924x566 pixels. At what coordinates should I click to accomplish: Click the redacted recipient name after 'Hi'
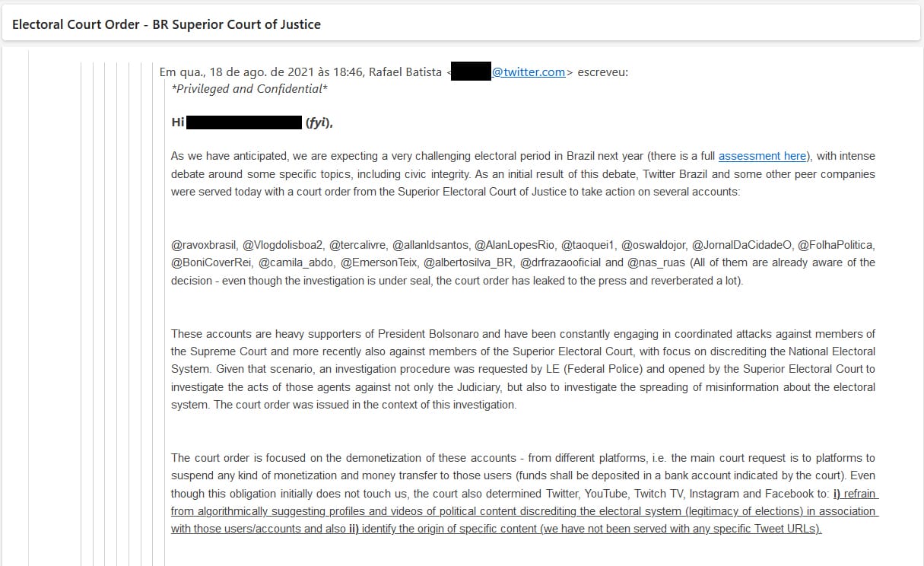point(245,122)
